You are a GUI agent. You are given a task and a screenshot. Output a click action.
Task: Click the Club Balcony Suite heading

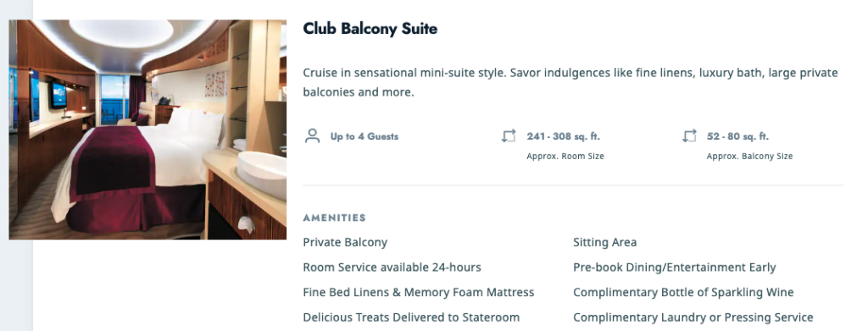point(370,29)
